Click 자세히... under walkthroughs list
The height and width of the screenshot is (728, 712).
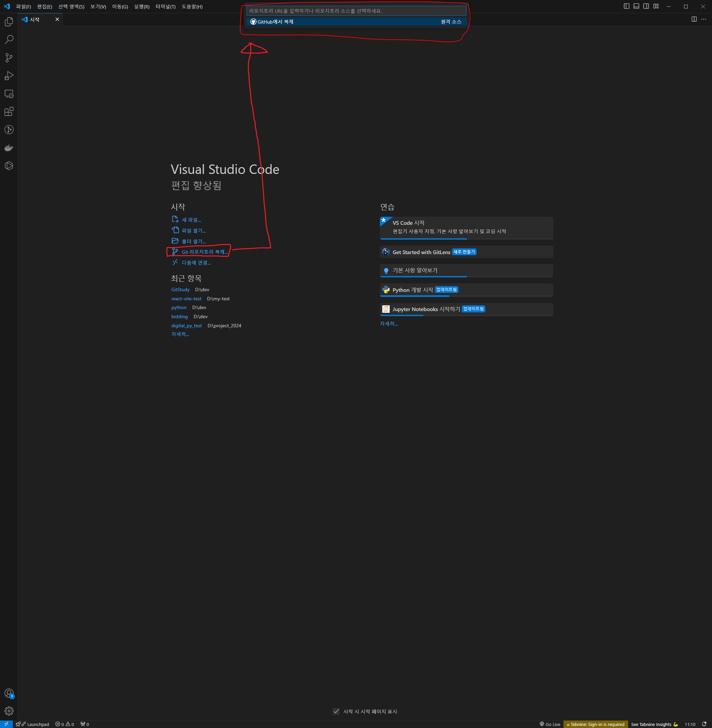pos(389,324)
